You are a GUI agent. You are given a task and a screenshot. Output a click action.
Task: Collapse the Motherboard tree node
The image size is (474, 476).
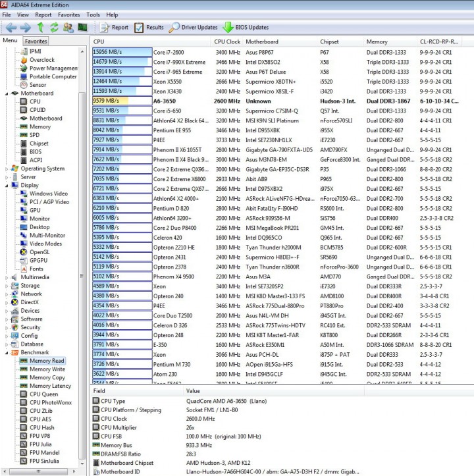(7, 93)
